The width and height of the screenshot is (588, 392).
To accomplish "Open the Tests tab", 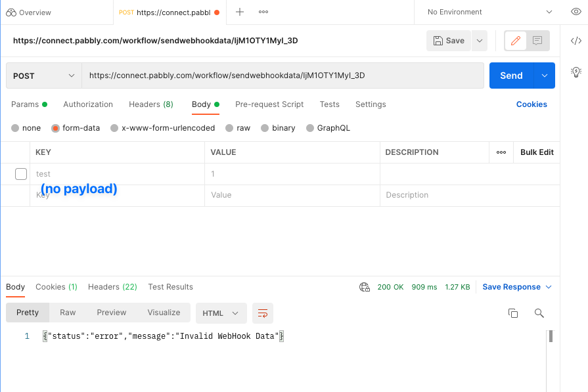I will coord(329,104).
